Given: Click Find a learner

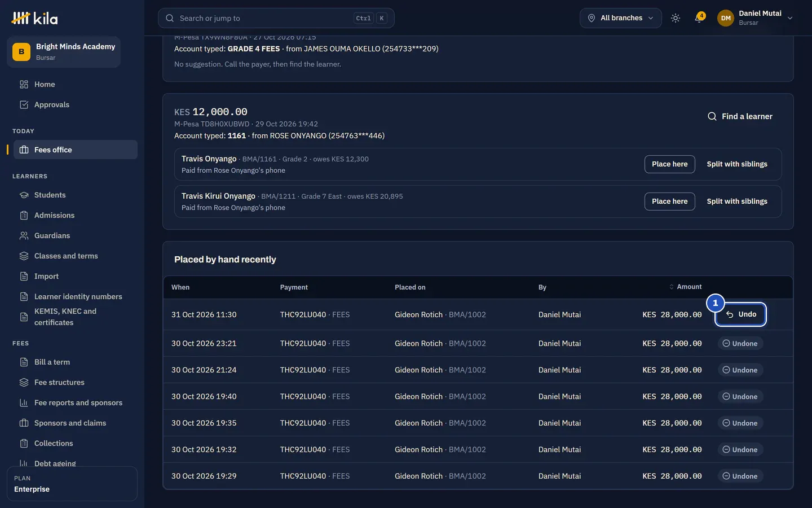Looking at the screenshot, I should [x=740, y=116].
